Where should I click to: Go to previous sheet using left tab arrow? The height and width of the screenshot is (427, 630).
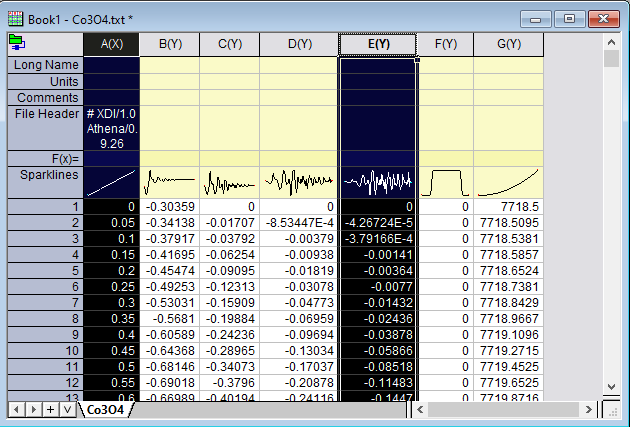(x=16, y=410)
